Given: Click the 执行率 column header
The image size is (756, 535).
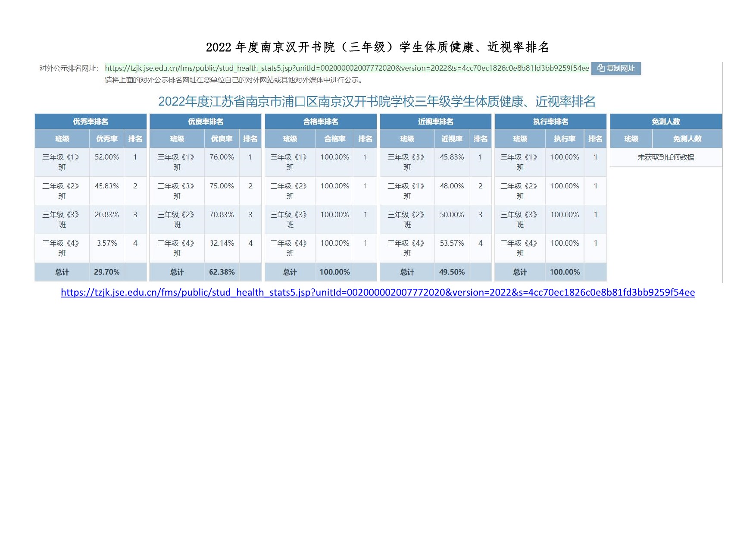Looking at the screenshot, I should click(565, 139).
